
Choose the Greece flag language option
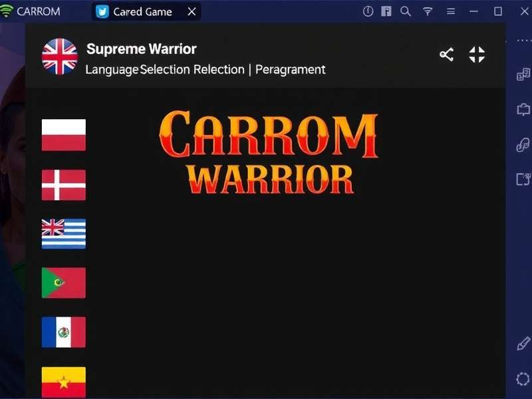[64, 233]
